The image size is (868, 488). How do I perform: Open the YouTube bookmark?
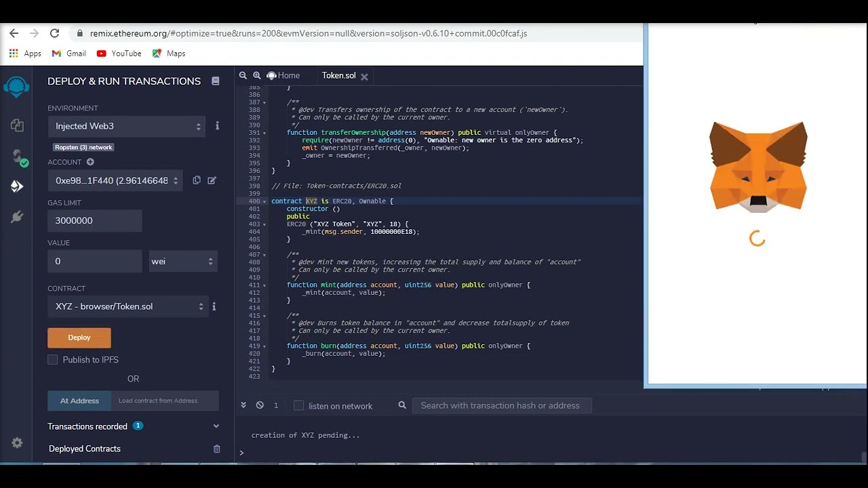pyautogui.click(x=119, y=54)
